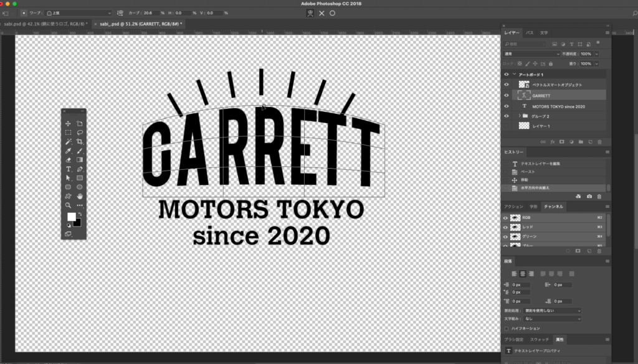The image size is (638, 364).
Task: Swap foreground and background colors
Action: click(80, 214)
